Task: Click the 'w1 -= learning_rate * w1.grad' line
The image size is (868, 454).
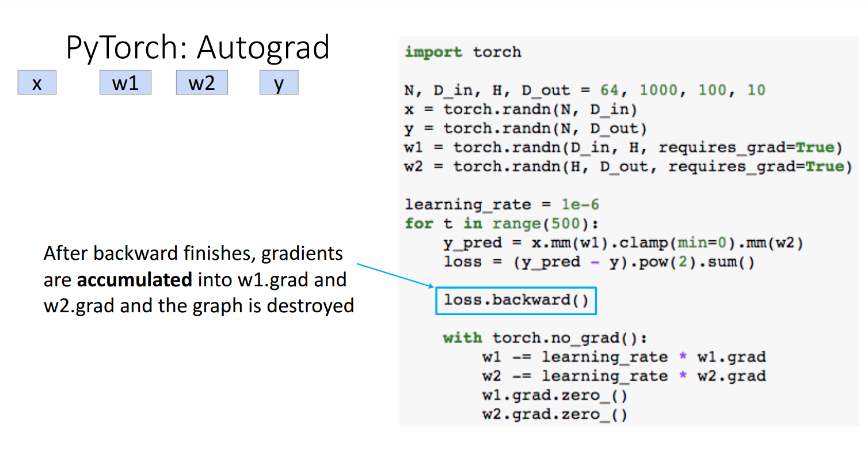Action: 624,357
